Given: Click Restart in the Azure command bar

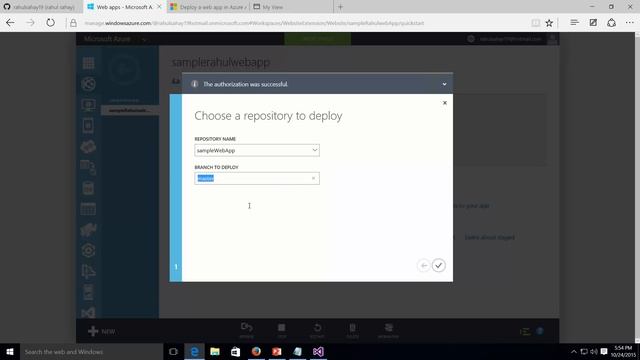Looking at the screenshot, I should 317,330.
